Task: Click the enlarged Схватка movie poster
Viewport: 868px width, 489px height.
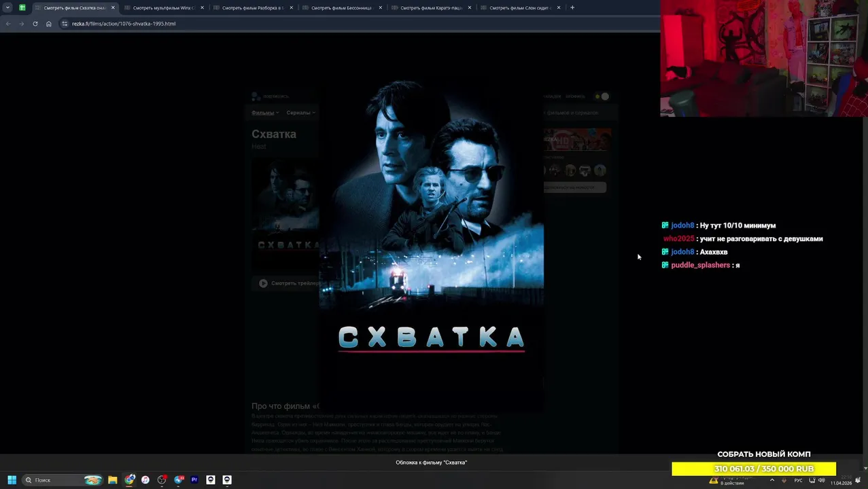Action: (x=432, y=244)
